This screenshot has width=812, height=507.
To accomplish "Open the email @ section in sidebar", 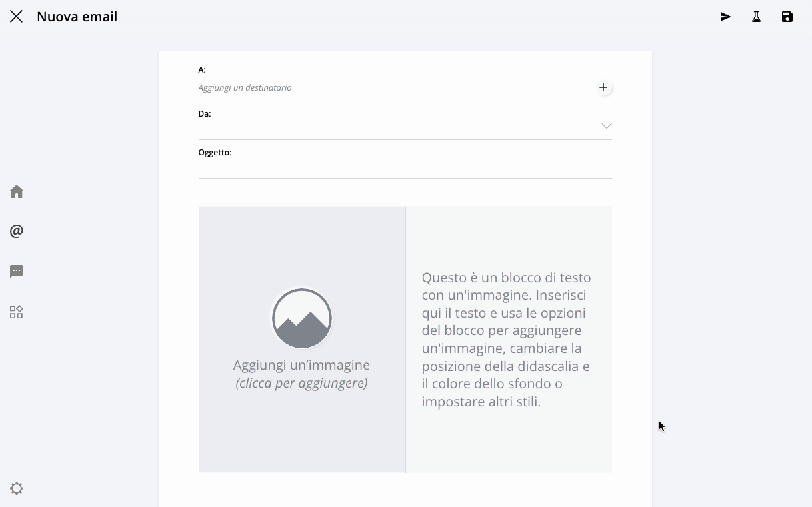I will 17,231.
